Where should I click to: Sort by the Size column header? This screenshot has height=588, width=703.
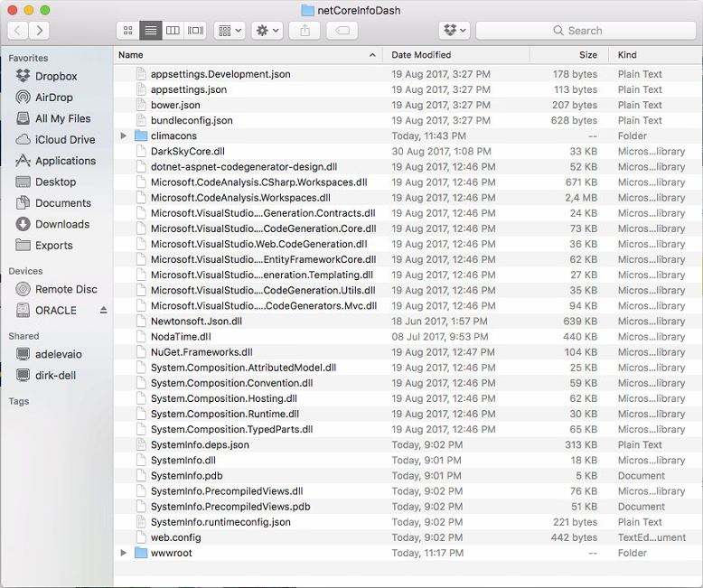point(569,55)
